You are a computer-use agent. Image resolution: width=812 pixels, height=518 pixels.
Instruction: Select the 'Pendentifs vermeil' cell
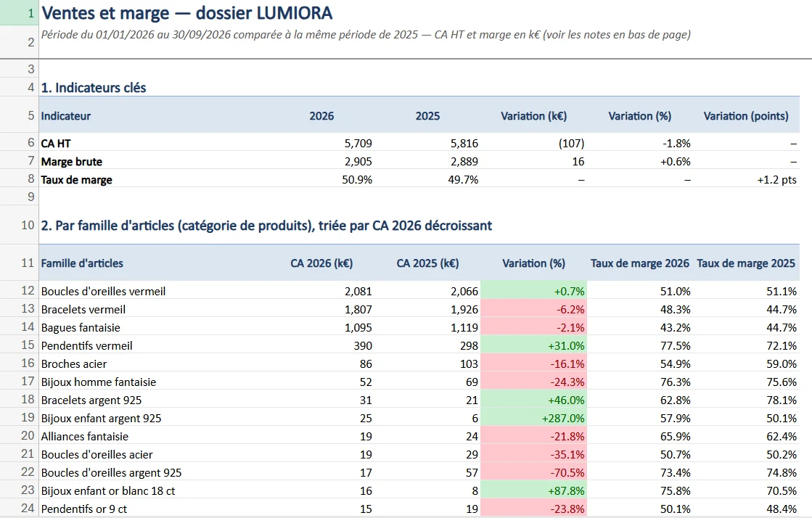(x=155, y=345)
